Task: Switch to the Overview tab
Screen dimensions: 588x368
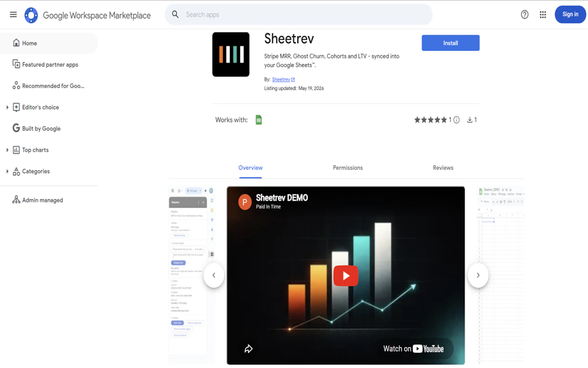Action: point(250,168)
